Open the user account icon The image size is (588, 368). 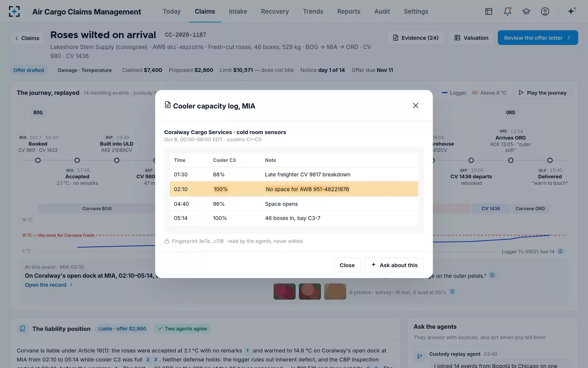[545, 11]
